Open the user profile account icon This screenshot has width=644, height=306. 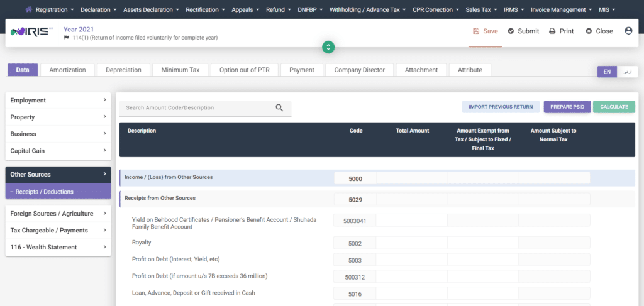[x=628, y=31]
